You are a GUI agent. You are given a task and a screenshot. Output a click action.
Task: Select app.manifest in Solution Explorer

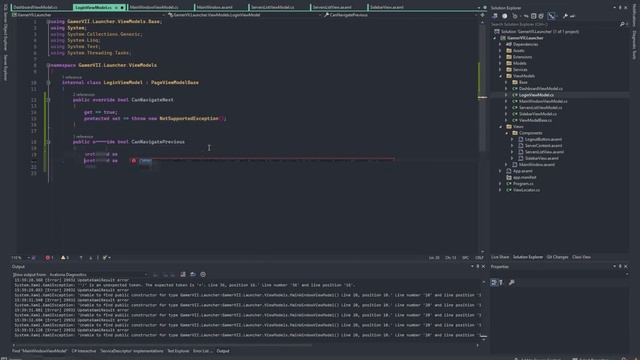coord(524,177)
